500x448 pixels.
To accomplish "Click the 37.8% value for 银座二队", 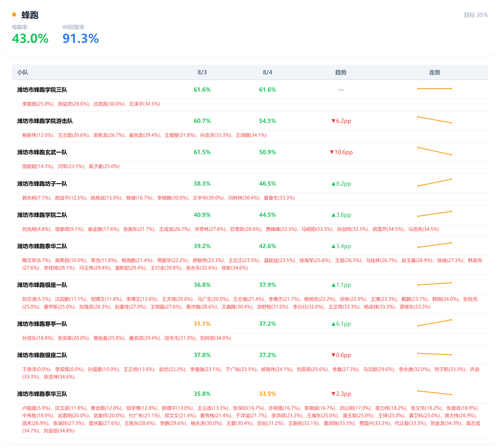I will [202, 355].
